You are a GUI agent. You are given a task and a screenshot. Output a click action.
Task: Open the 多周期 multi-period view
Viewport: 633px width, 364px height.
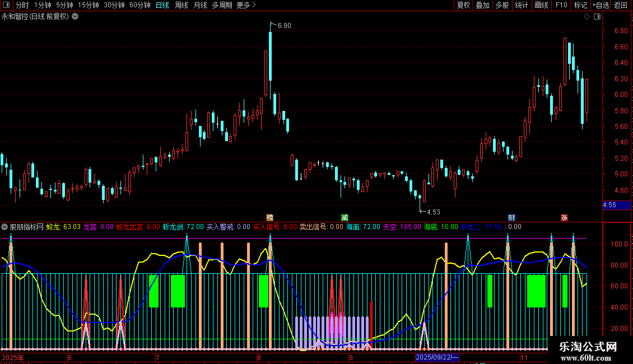tap(222, 5)
